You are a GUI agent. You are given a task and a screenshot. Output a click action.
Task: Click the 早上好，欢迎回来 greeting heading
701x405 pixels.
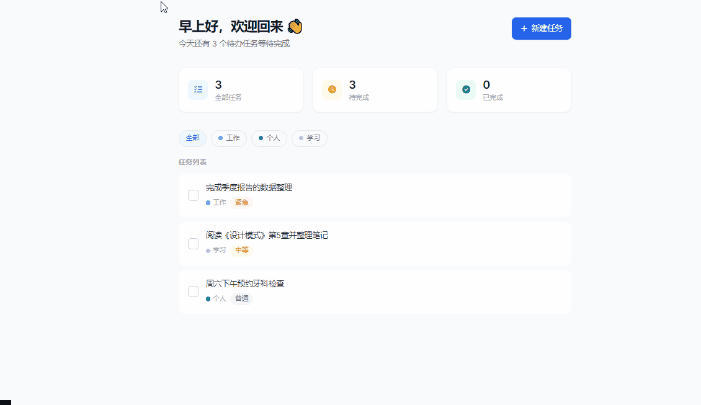231,27
